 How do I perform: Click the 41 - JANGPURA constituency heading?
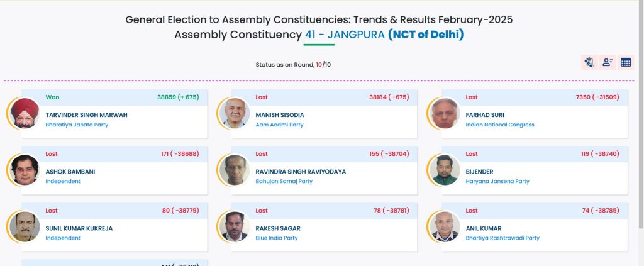coord(344,35)
